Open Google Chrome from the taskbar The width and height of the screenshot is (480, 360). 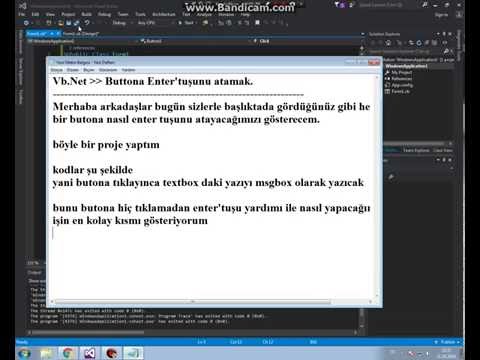pyautogui.click(x=68, y=353)
